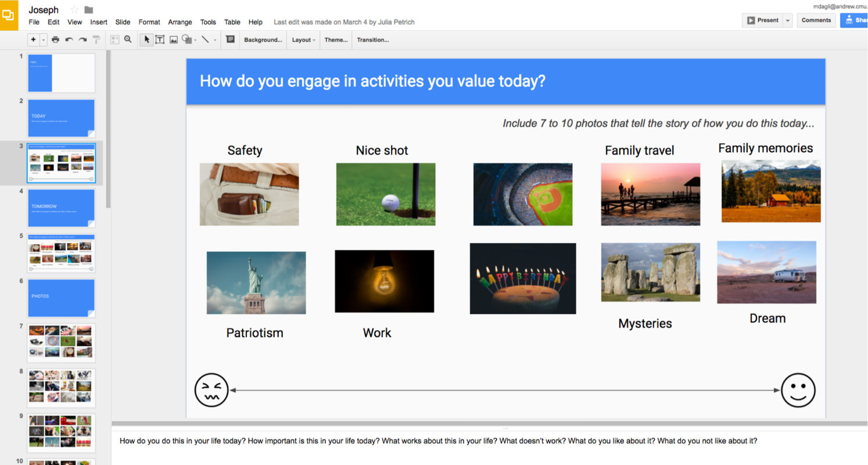
Task: Undo the last action
Action: pos(69,40)
